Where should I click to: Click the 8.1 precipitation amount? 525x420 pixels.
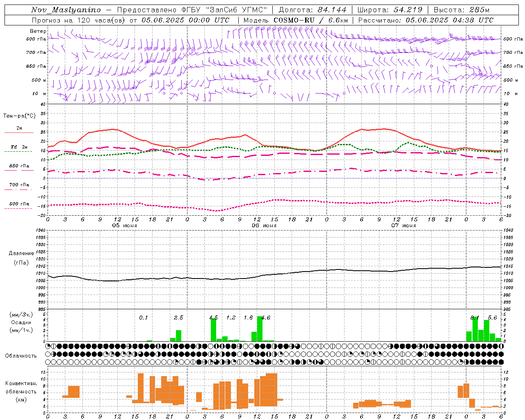click(475, 318)
